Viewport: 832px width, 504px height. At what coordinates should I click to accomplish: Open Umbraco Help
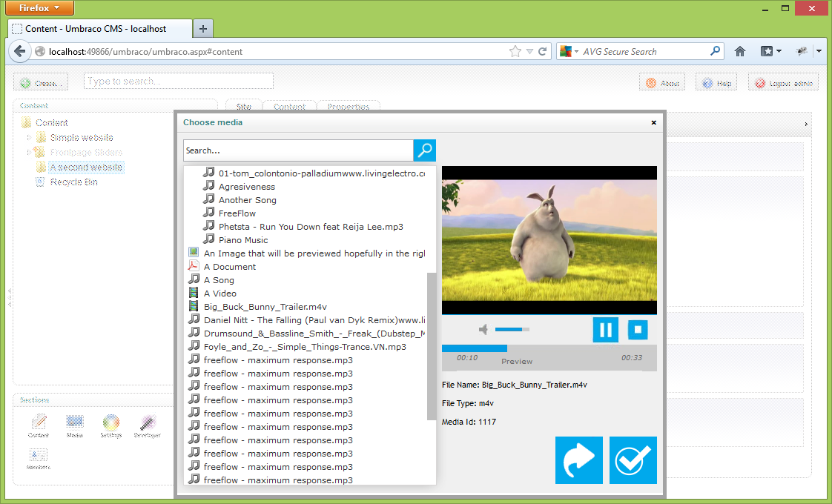(716, 83)
